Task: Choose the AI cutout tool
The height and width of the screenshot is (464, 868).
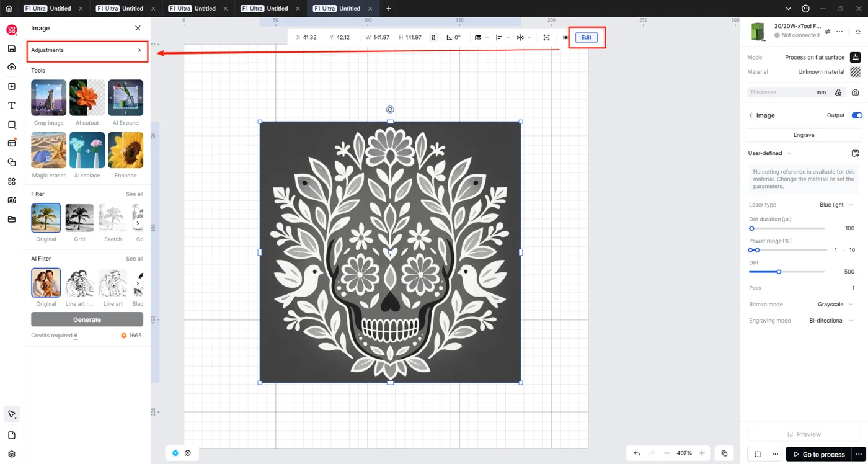Action: tap(87, 97)
